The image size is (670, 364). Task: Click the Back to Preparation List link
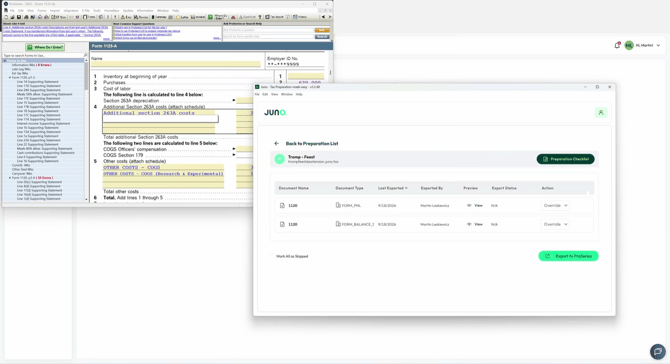click(312, 144)
